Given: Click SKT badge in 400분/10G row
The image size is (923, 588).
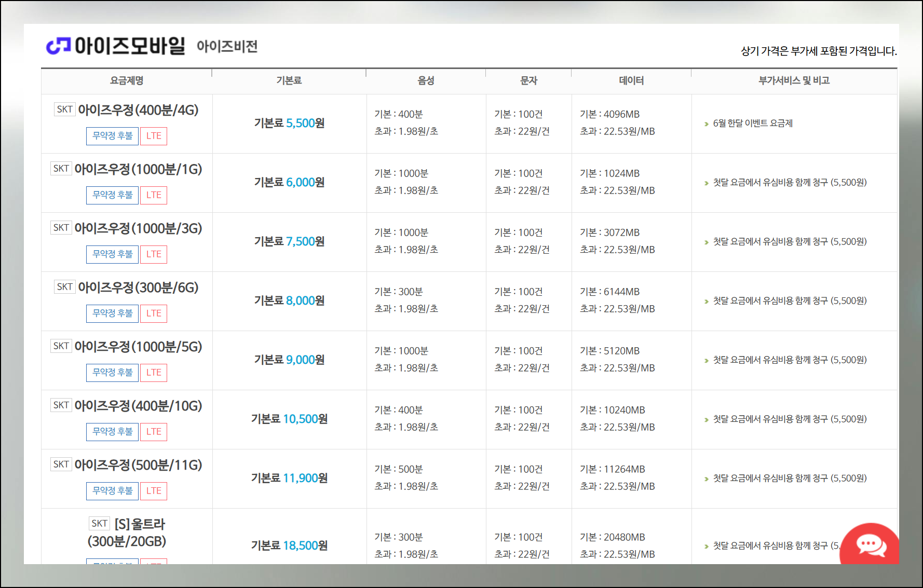Looking at the screenshot, I should tap(61, 405).
